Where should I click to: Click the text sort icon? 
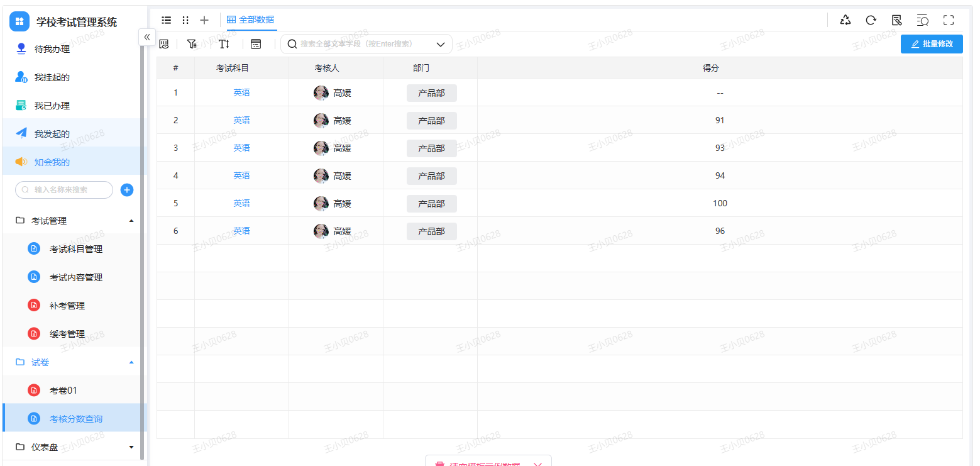(224, 44)
